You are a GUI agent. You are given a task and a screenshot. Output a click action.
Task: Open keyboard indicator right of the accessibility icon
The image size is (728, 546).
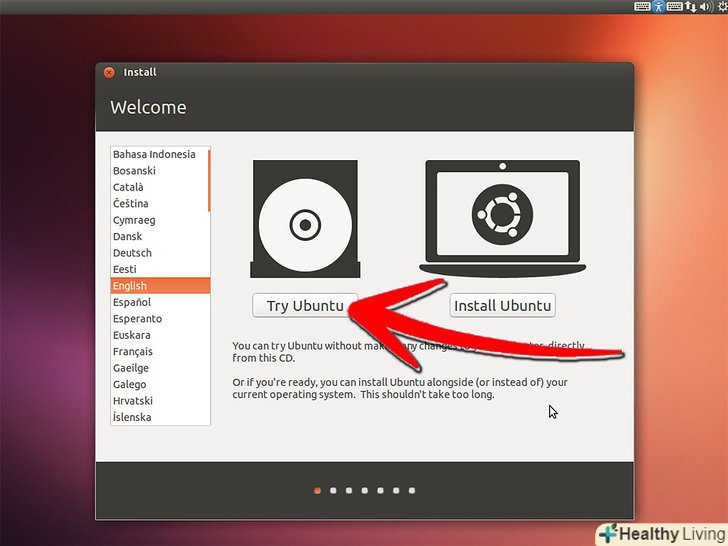point(674,6)
